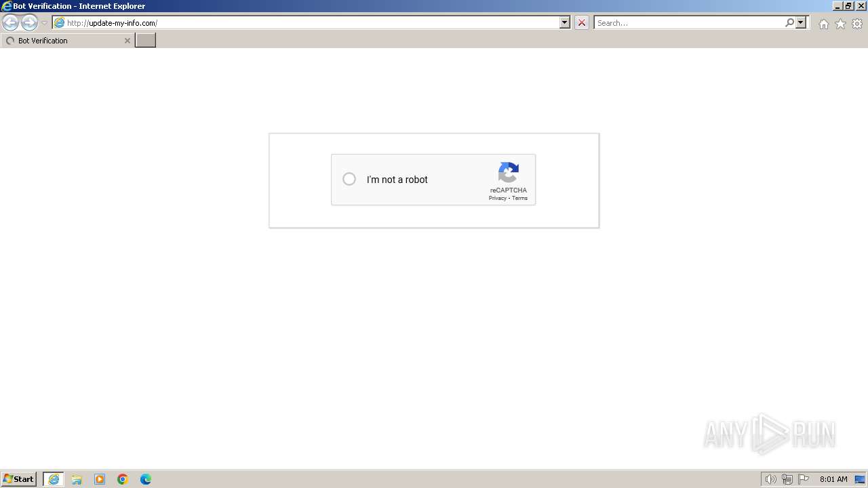Click the Search box in the toolbar
This screenshot has height=488, width=868.
click(689, 23)
